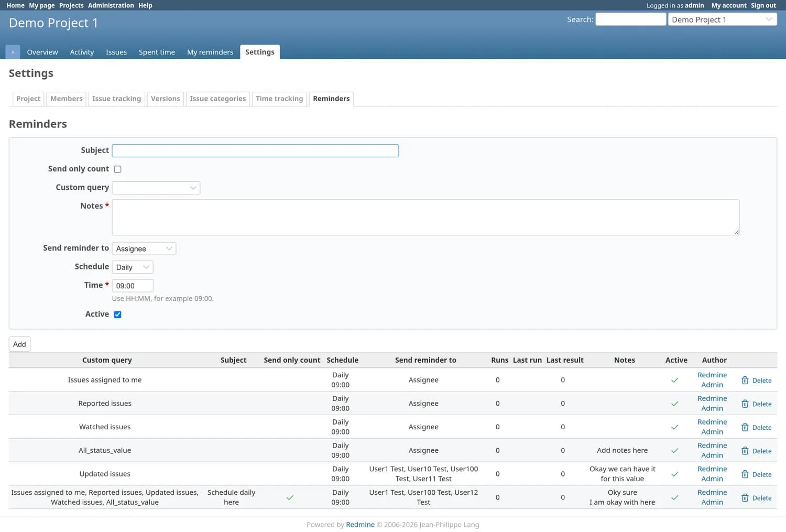Select the Reminders settings tab
The image size is (786, 532).
(331, 99)
